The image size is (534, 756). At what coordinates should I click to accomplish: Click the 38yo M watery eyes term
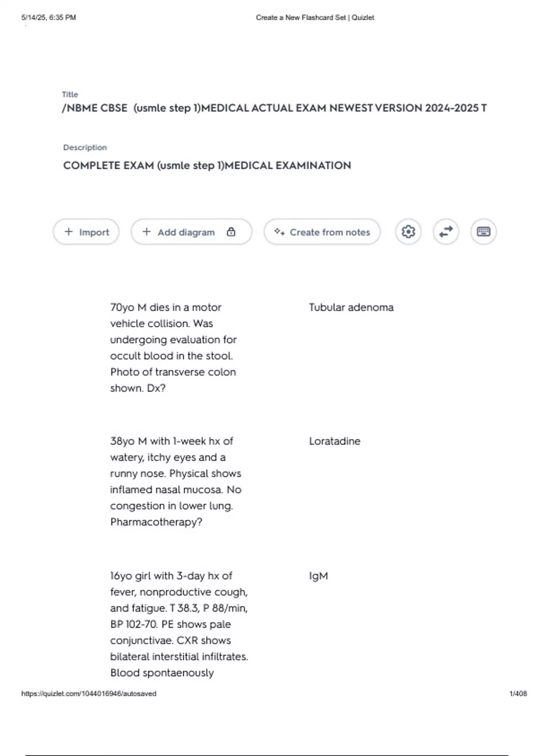[x=175, y=481]
